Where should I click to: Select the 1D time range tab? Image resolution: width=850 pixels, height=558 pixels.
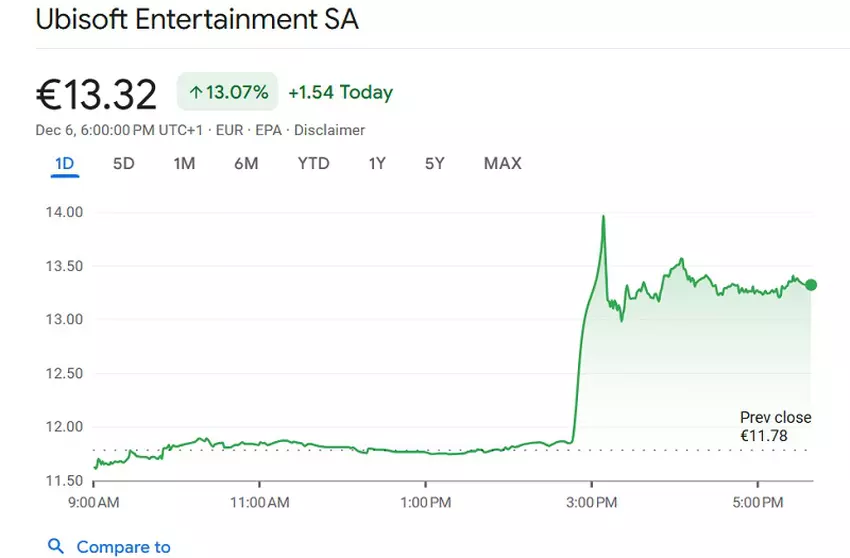tap(65, 163)
